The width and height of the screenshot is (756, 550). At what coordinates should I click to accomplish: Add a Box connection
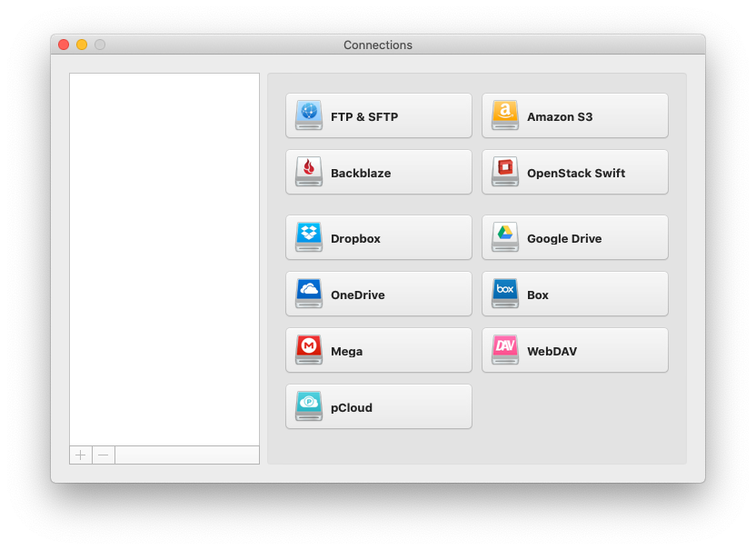point(574,294)
